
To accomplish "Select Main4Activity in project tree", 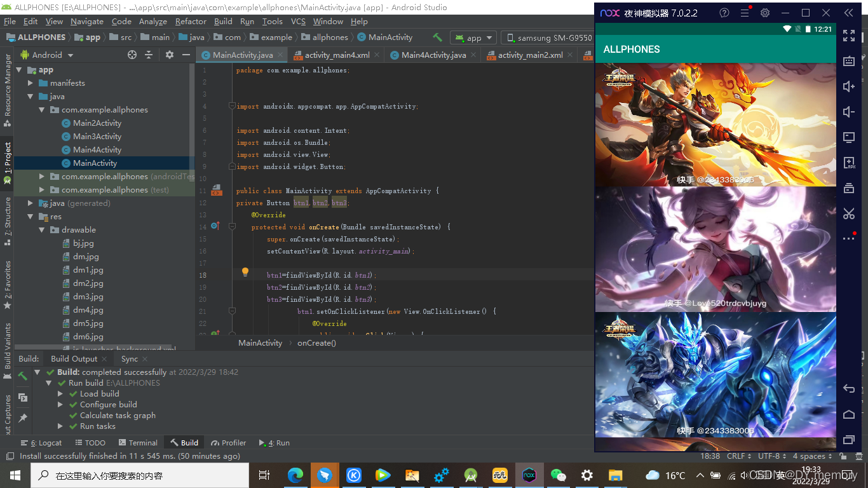I will (97, 150).
